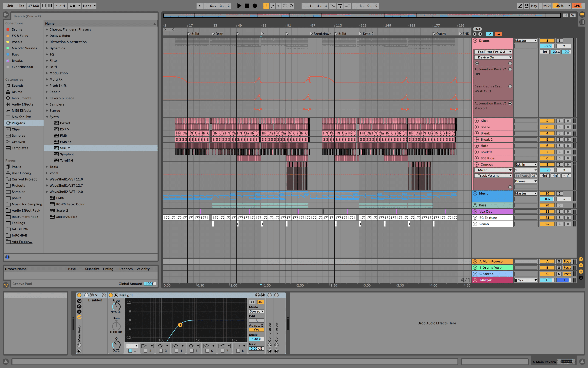
Task: Enable the Arrangement Loop switch
Action: 340,6
